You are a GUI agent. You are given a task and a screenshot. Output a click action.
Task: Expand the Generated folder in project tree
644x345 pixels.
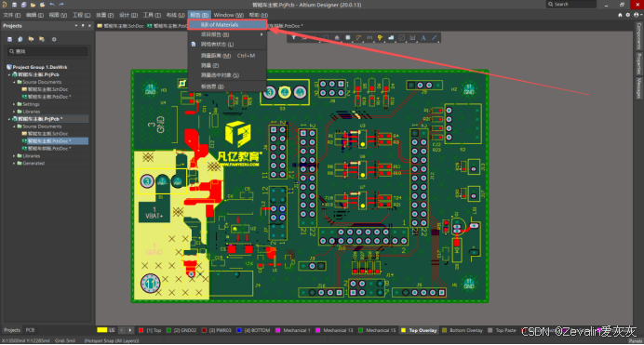tap(14, 164)
